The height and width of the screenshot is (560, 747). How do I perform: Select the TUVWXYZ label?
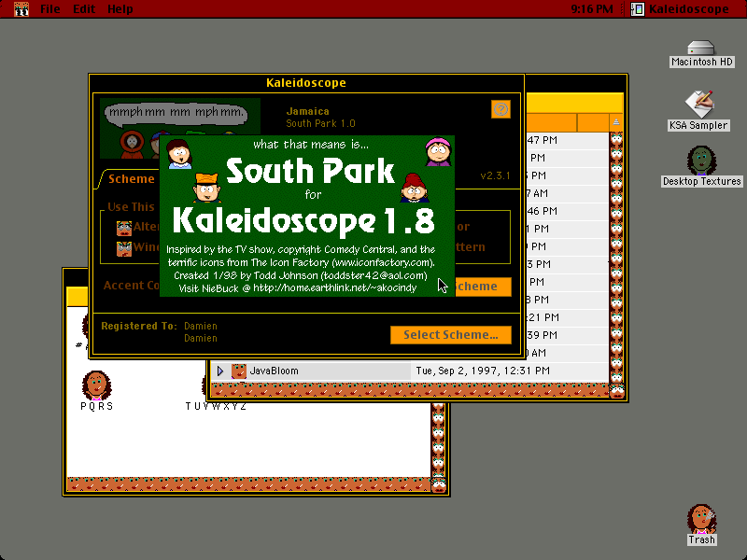click(216, 406)
